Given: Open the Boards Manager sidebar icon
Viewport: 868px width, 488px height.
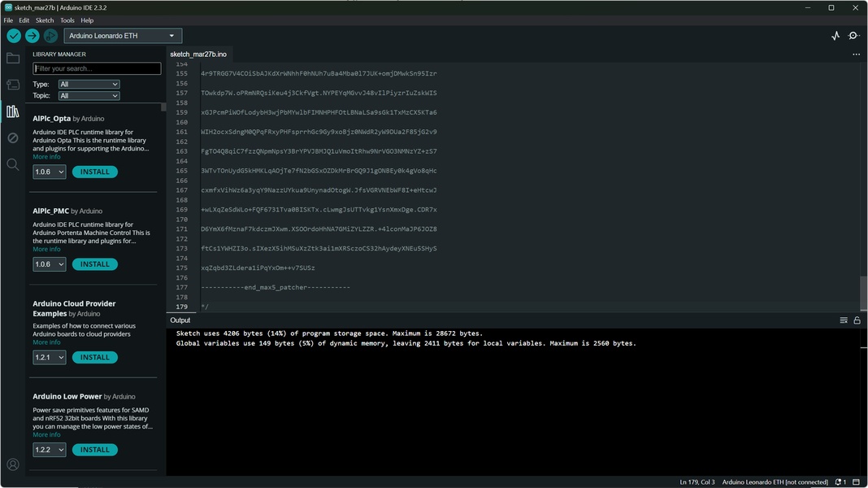Looking at the screenshot, I should (13, 85).
